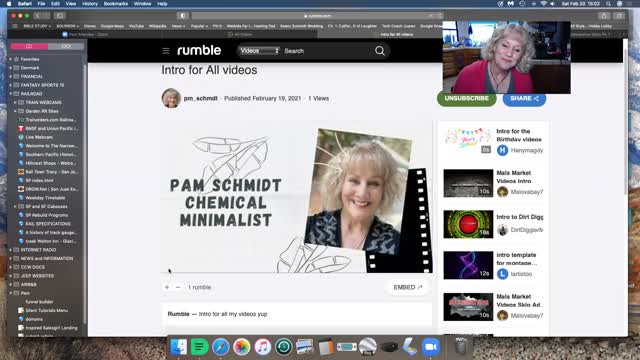Click the pm_schmdt channel avatar
Viewport: 640px width, 360px height.
(x=171, y=98)
